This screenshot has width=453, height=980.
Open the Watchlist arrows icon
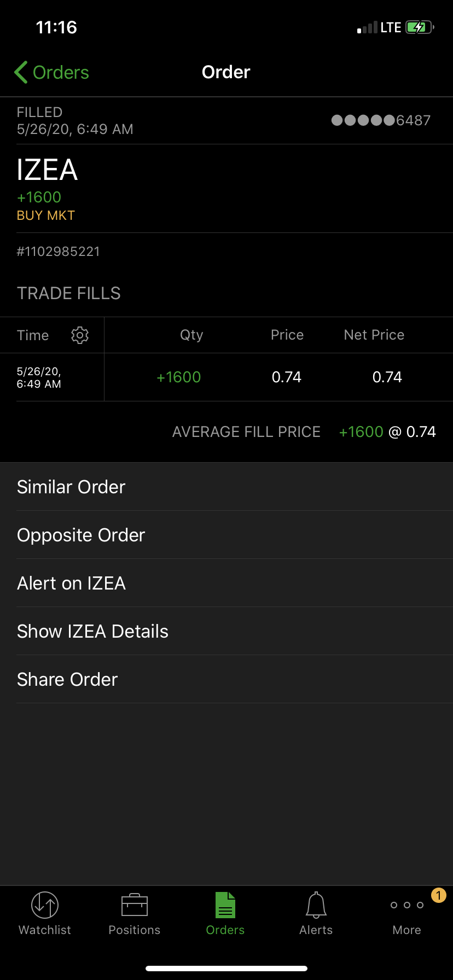(45, 905)
